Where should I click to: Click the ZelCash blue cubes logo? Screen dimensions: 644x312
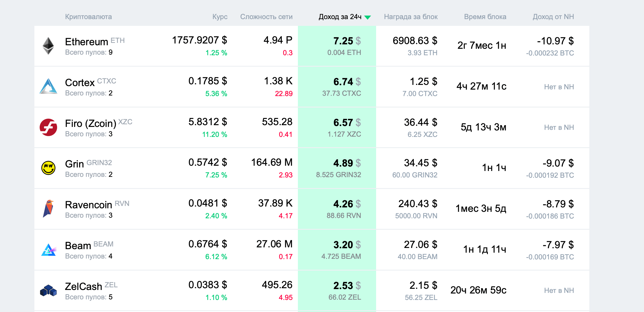[48, 290]
